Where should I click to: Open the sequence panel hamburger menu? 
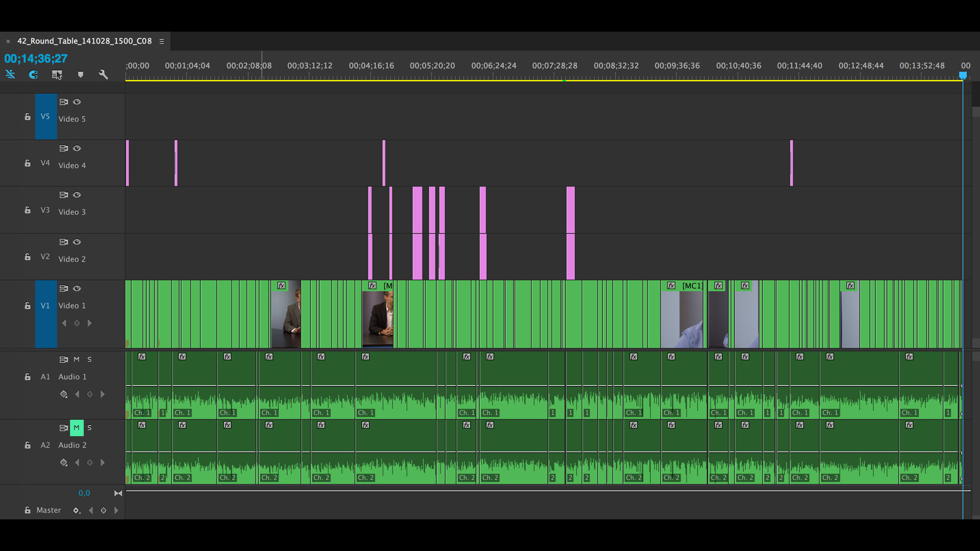[x=162, y=41]
